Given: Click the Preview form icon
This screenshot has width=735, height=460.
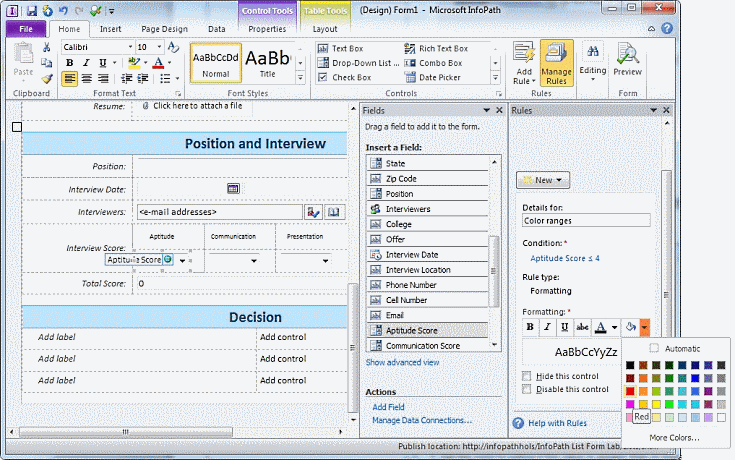Looking at the screenshot, I should point(627,59).
